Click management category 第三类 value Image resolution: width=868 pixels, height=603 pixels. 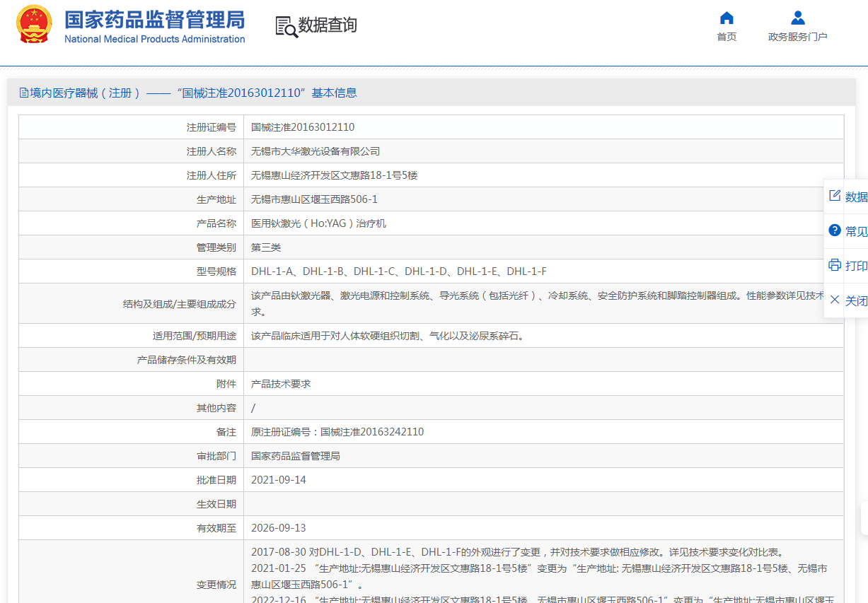(x=266, y=247)
